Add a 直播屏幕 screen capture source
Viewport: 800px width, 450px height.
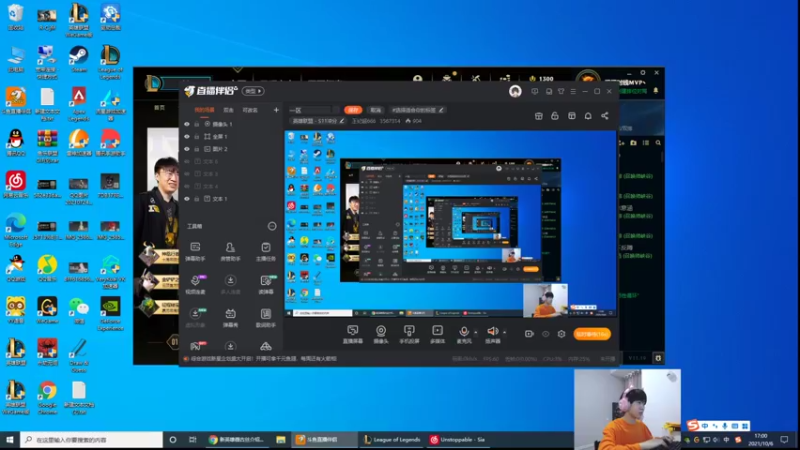pos(353,334)
